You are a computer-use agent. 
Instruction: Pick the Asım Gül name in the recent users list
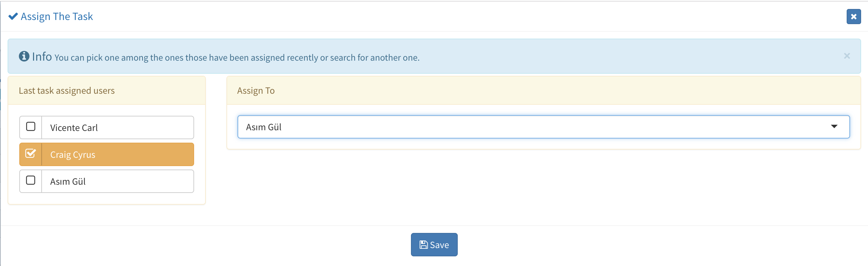68,182
